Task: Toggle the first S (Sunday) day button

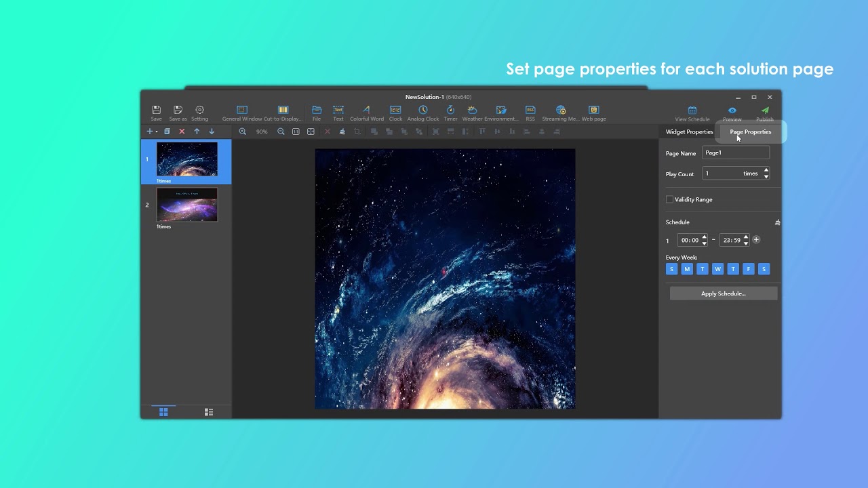Action: 671,269
